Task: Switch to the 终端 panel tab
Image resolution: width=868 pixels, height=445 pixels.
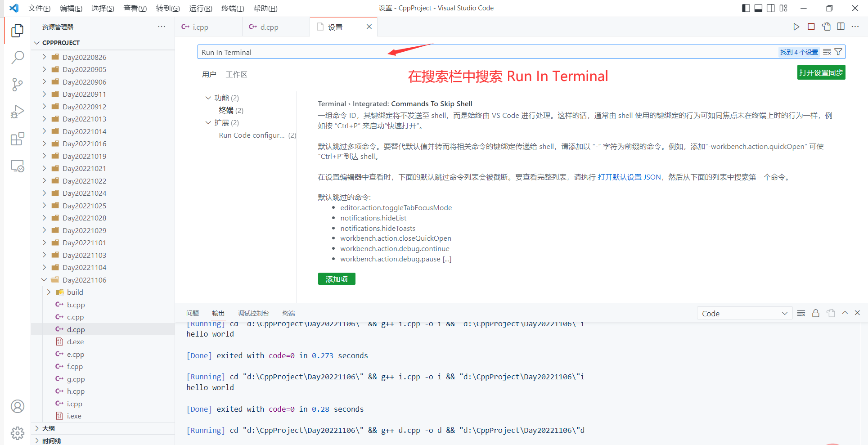Action: pyautogui.click(x=288, y=313)
